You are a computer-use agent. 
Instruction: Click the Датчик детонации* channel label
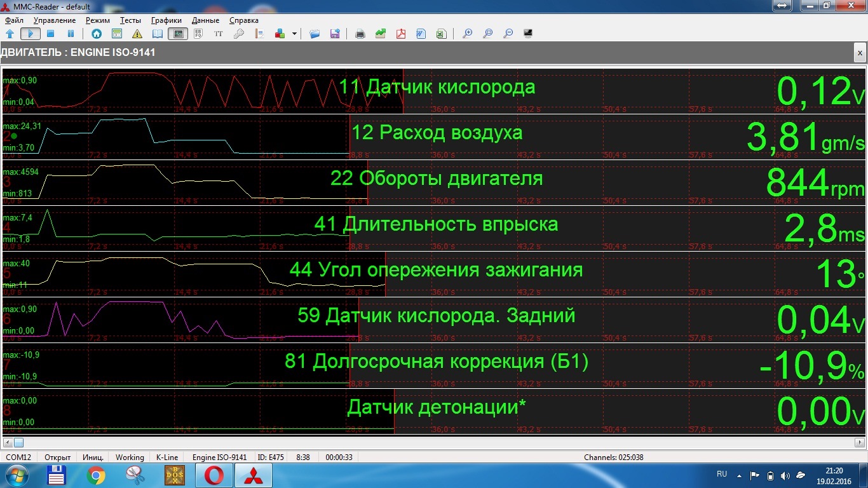(437, 407)
